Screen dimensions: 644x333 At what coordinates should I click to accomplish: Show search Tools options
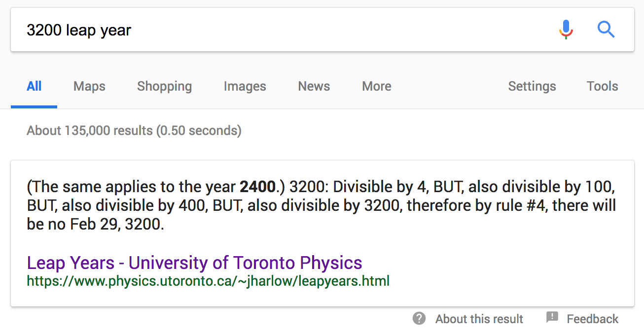(x=602, y=86)
